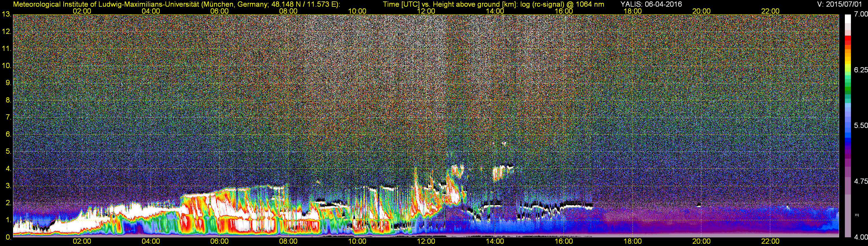
Task: Click the 18:00 label on lower time axis
Action: coord(632,241)
